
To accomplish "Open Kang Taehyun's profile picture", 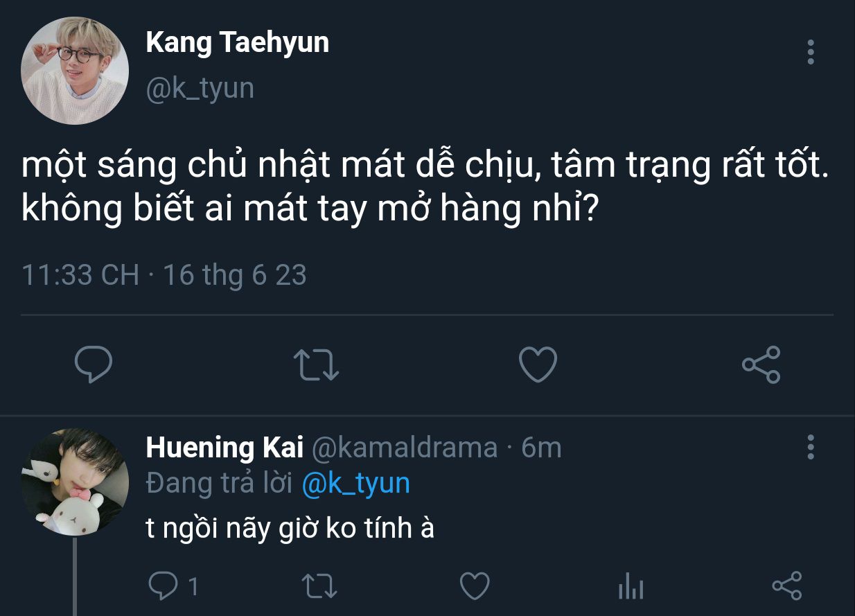I will (75, 71).
